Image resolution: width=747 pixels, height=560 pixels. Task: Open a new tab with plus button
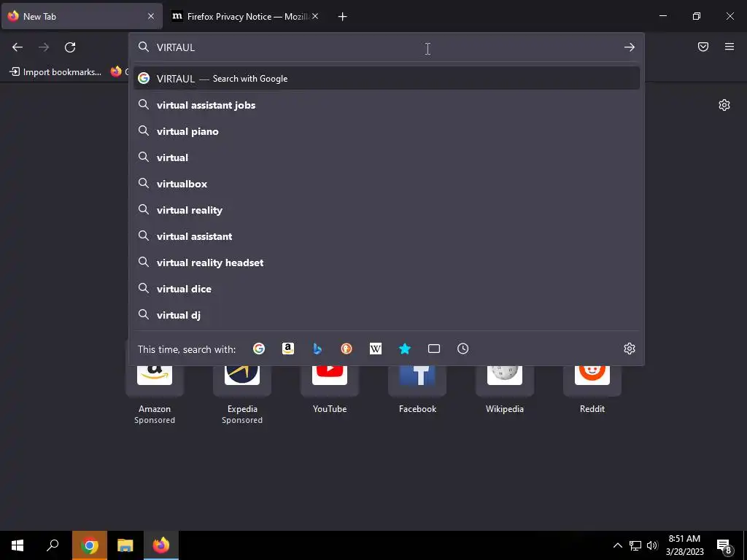(x=342, y=17)
